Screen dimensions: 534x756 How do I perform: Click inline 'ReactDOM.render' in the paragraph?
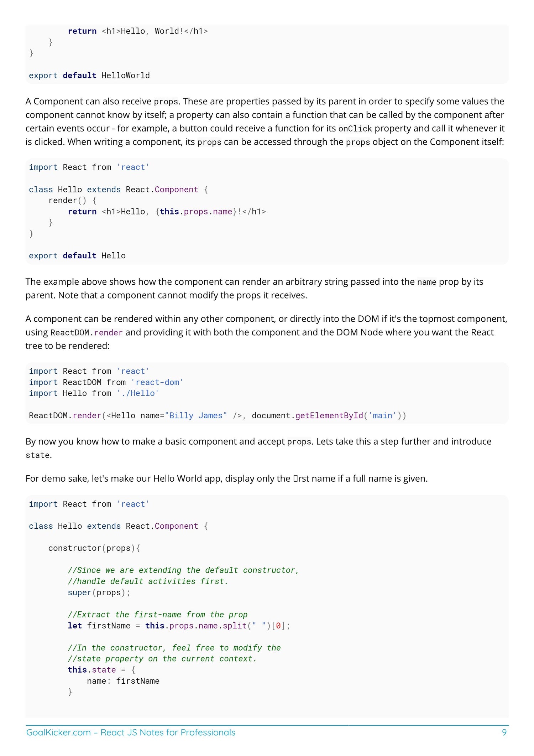87,333
